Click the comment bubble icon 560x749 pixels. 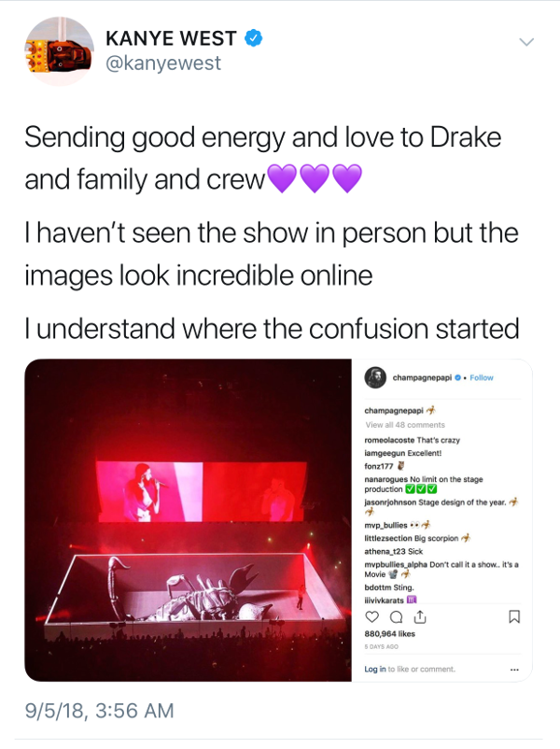(397, 617)
